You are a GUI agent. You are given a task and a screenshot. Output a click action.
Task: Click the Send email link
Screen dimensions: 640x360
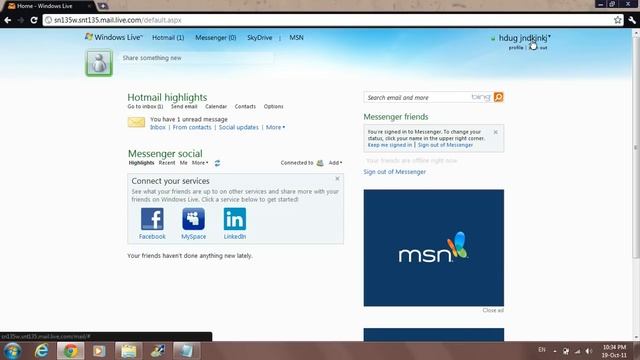point(184,107)
